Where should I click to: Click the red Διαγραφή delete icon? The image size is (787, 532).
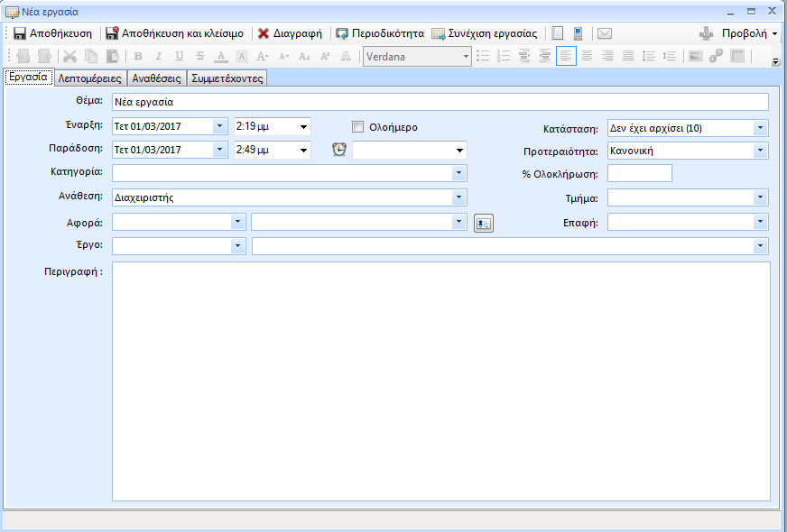pyautogui.click(x=264, y=33)
